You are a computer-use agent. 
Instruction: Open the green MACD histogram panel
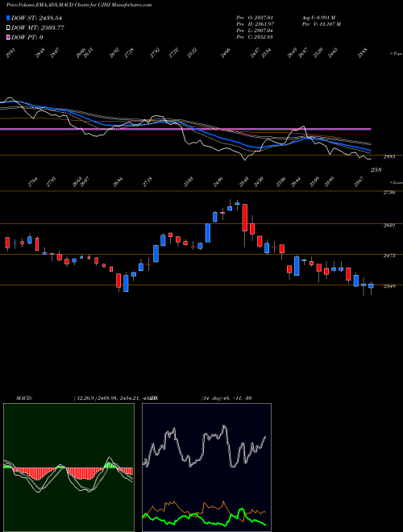click(x=69, y=468)
